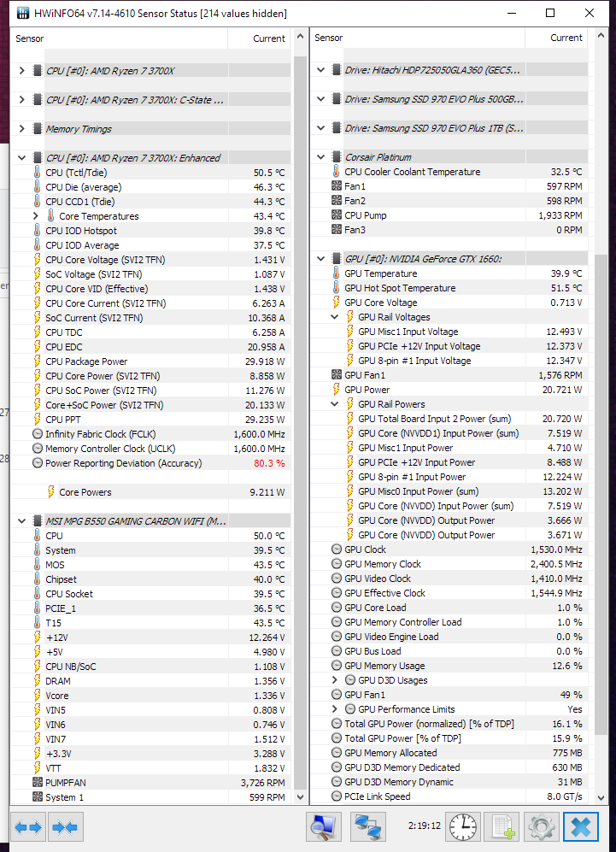Viewport: 616px width, 852px height.
Task: Click the HWiNFO64 title bar app icon
Action: point(23,13)
